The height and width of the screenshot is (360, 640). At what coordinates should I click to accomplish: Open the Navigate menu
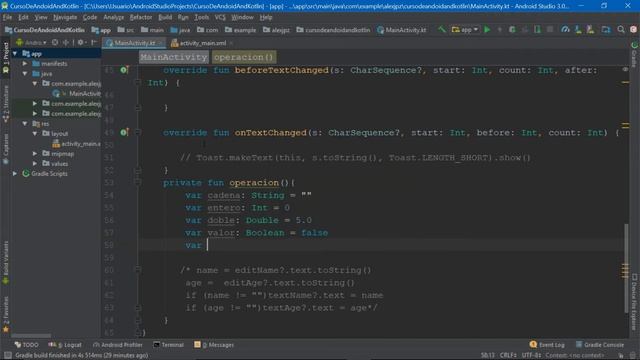(65, 18)
